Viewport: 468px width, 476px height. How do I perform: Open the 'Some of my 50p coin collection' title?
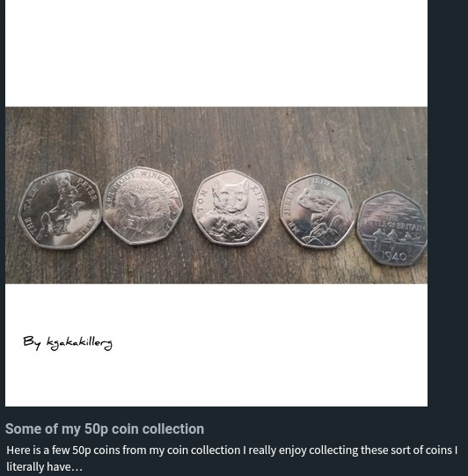[x=105, y=429]
